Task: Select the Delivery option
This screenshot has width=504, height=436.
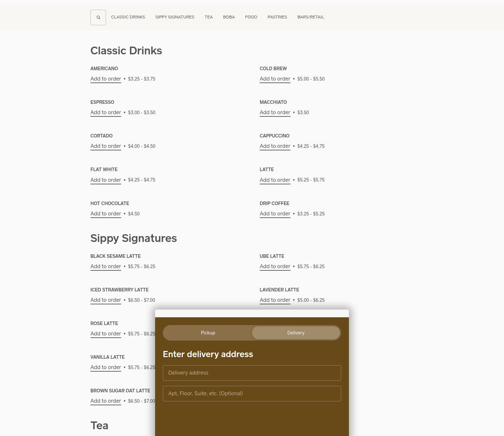Action: click(296, 333)
